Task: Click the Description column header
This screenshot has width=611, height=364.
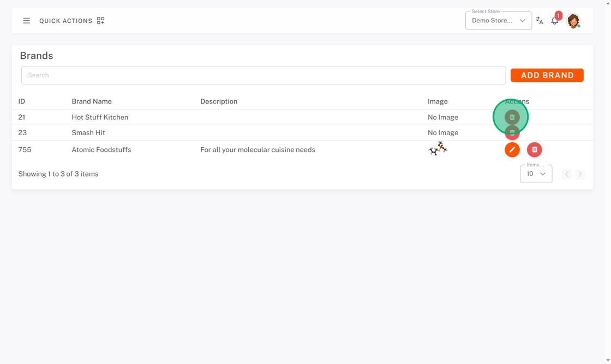Action: coord(219,101)
